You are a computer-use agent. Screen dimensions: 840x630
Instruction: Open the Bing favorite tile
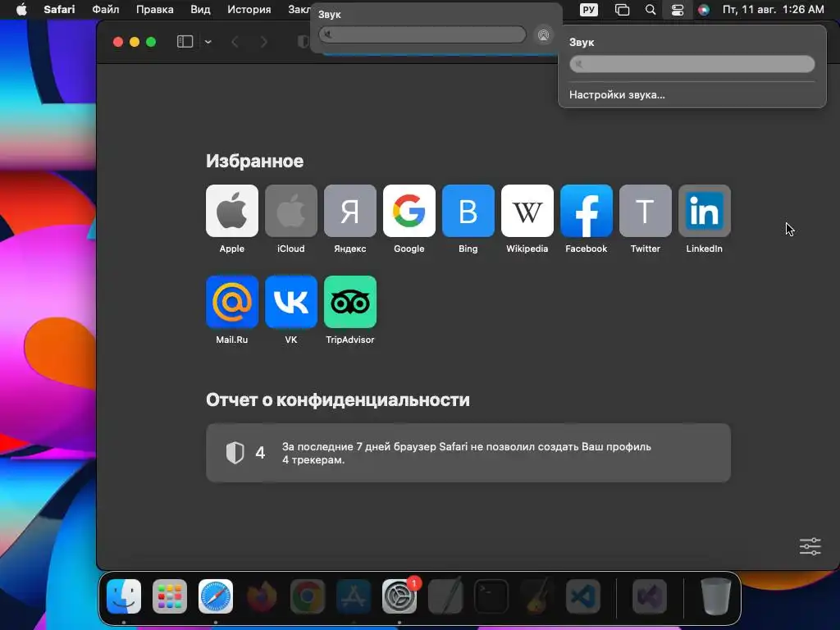point(468,211)
